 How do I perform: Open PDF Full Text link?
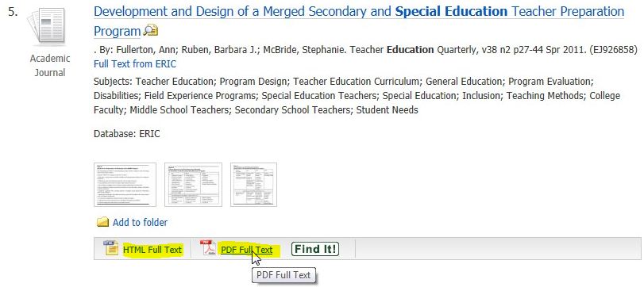pos(246,249)
